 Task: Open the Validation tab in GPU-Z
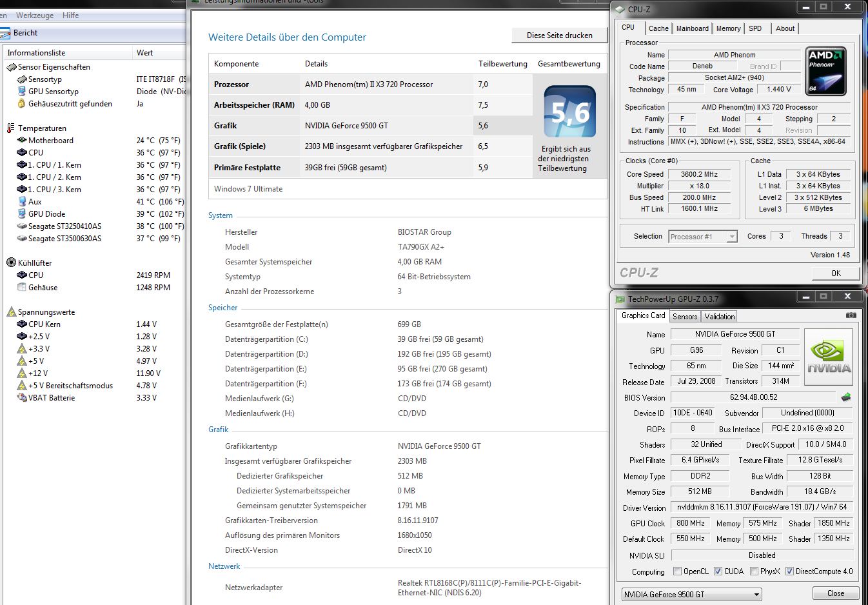(720, 317)
